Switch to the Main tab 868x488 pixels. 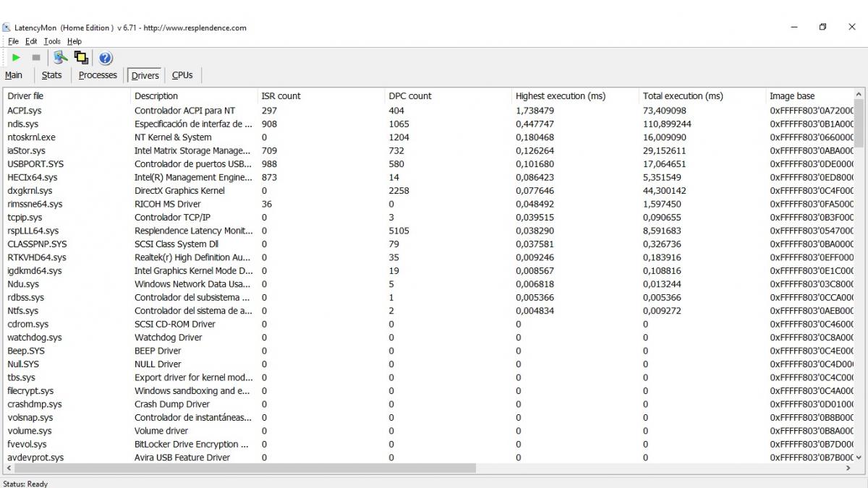pos(14,75)
